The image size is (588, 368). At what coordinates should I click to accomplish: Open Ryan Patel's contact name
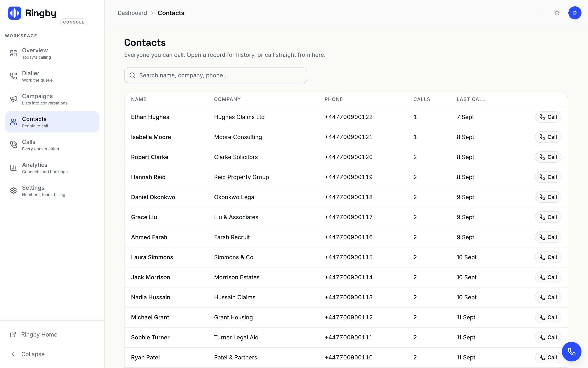point(145,357)
